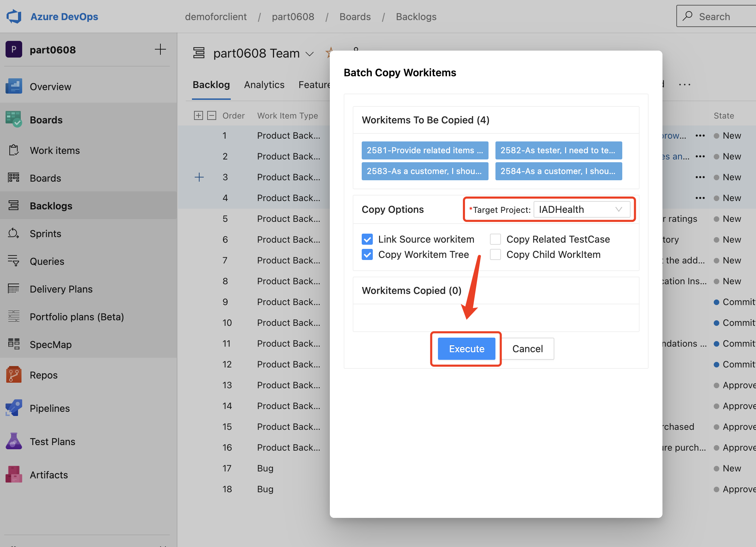
Task: Click inside the Search field
Action: [x=715, y=16]
